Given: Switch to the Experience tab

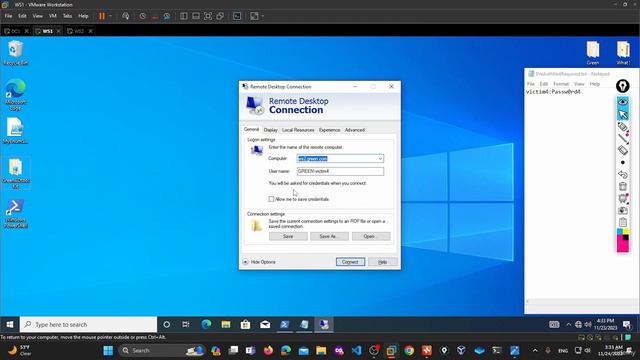Looking at the screenshot, I should 329,130.
